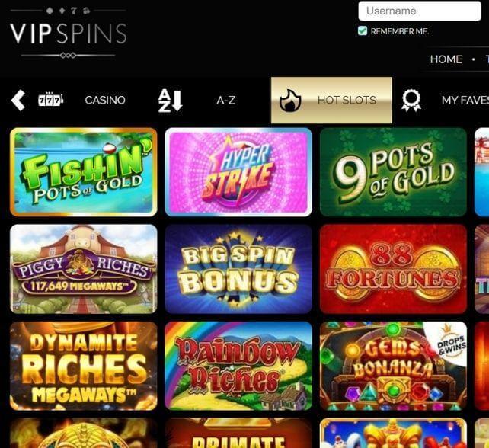Image resolution: width=489 pixels, height=448 pixels.
Task: Toggle the Remember Me checkbox
Action: pos(363,31)
